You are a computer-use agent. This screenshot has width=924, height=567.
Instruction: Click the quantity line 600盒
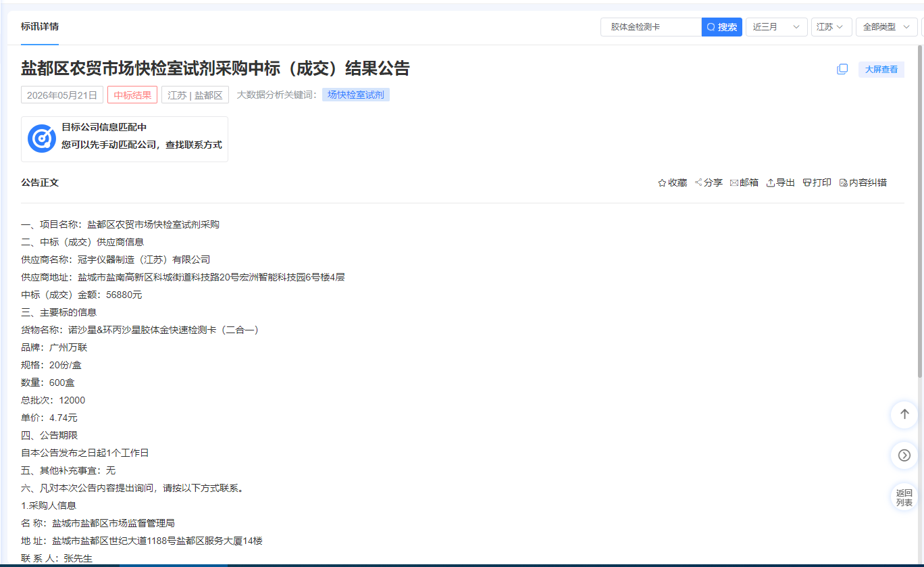click(x=49, y=383)
